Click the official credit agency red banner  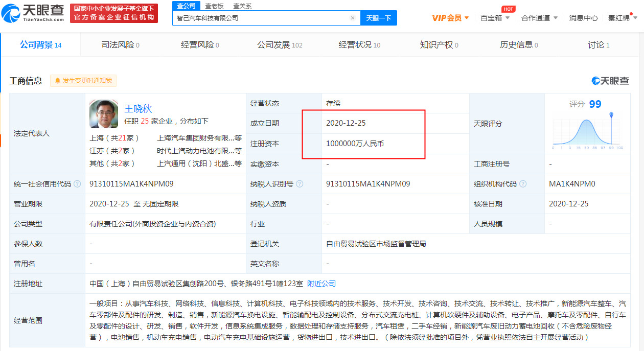[x=114, y=13]
